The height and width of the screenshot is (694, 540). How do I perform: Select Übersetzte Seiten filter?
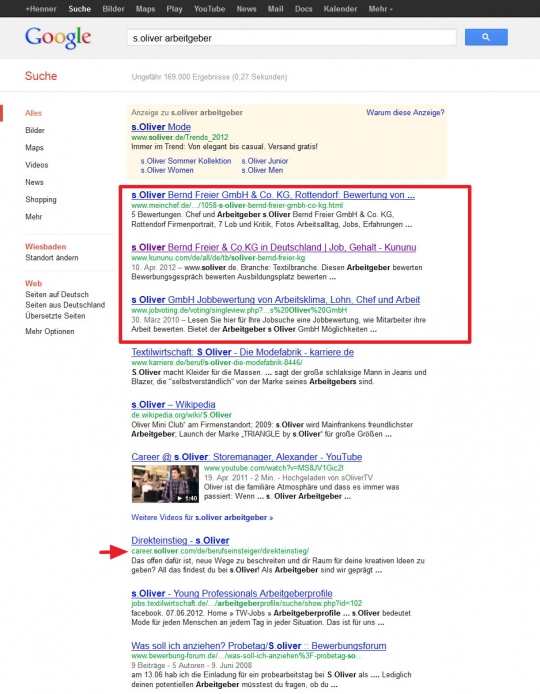[55, 316]
